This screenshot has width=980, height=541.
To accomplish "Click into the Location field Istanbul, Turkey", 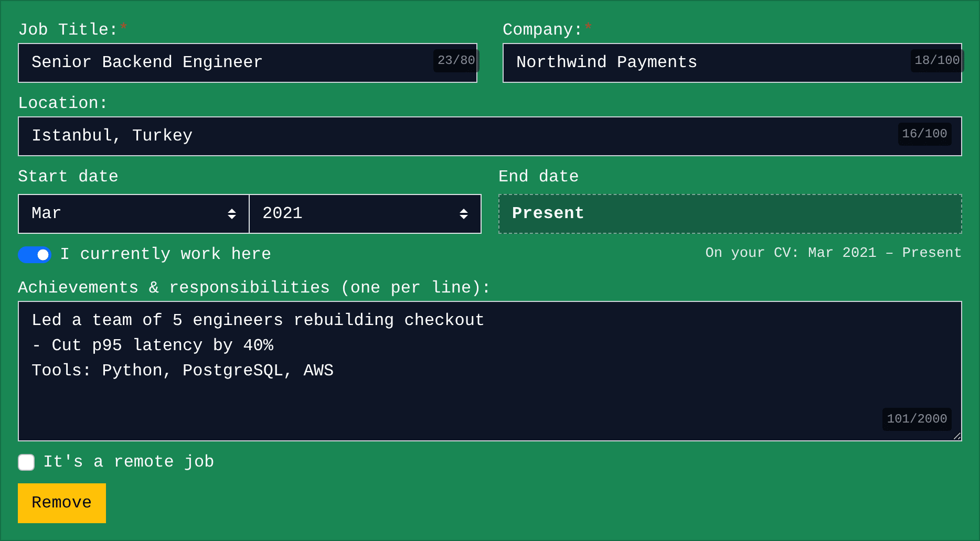I will (x=490, y=136).
